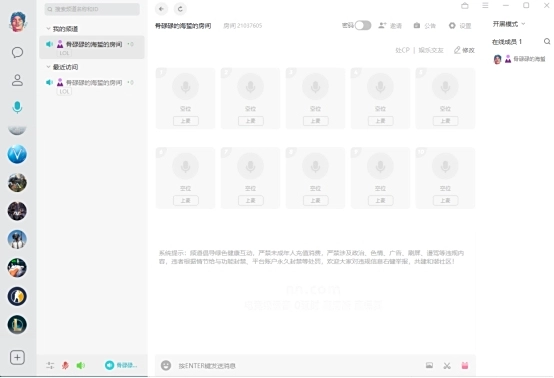The image size is (554, 378).
Task: Open the CS:GO game icon
Action: point(17,296)
